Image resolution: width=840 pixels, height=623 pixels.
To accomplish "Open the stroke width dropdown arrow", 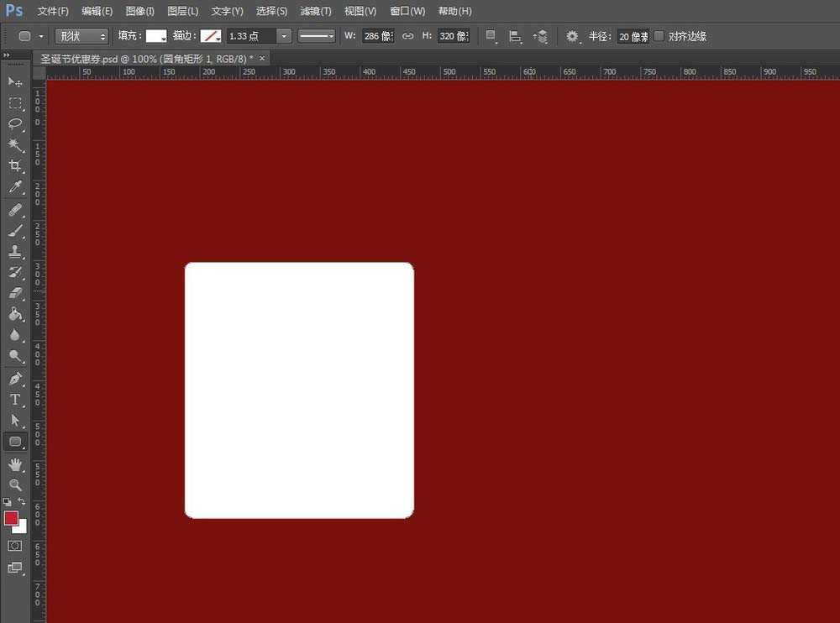I will point(284,36).
